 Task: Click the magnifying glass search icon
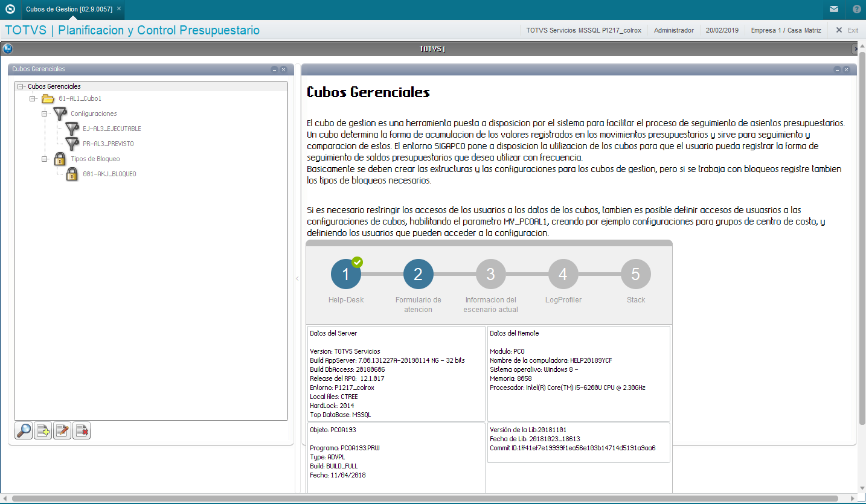click(x=24, y=431)
